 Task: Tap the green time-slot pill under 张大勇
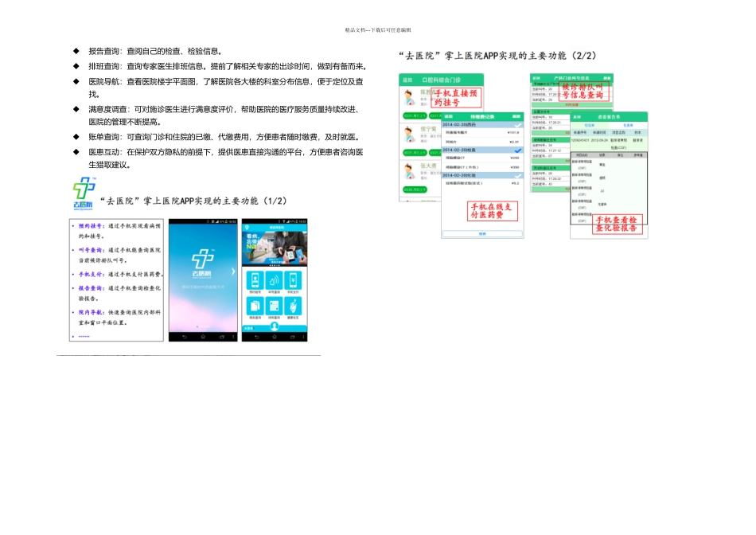415,189
